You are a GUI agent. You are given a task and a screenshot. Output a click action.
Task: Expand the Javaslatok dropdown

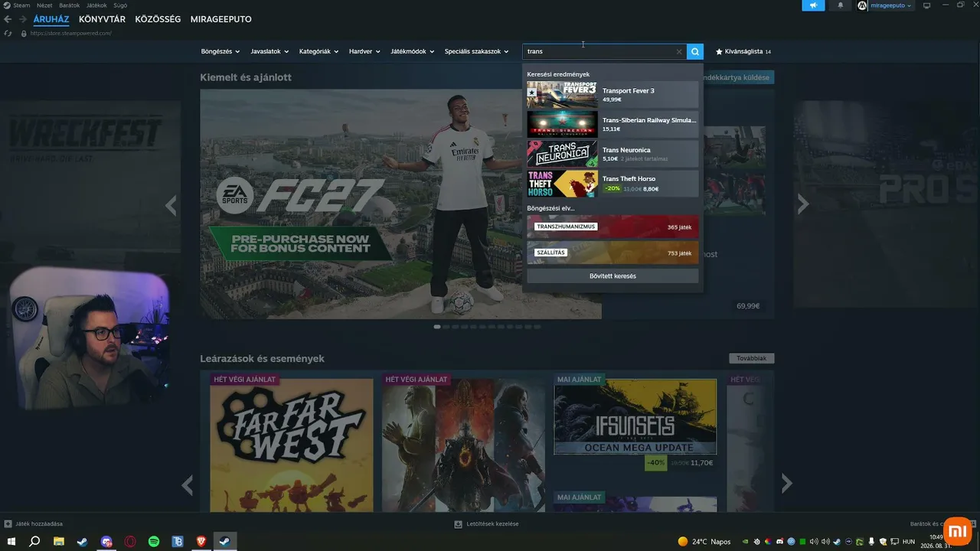click(x=269, y=52)
